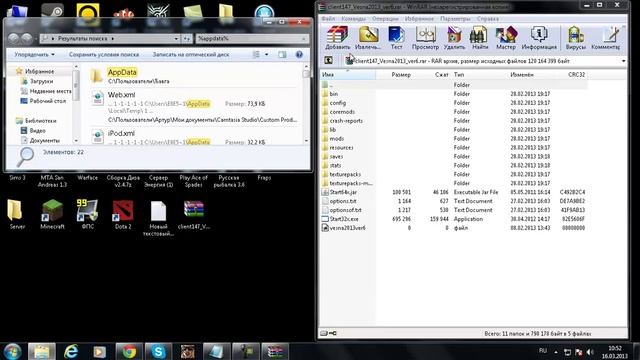Select Загрузки in Explorer favorites
This screenshot has height=360, width=640.
point(41,81)
